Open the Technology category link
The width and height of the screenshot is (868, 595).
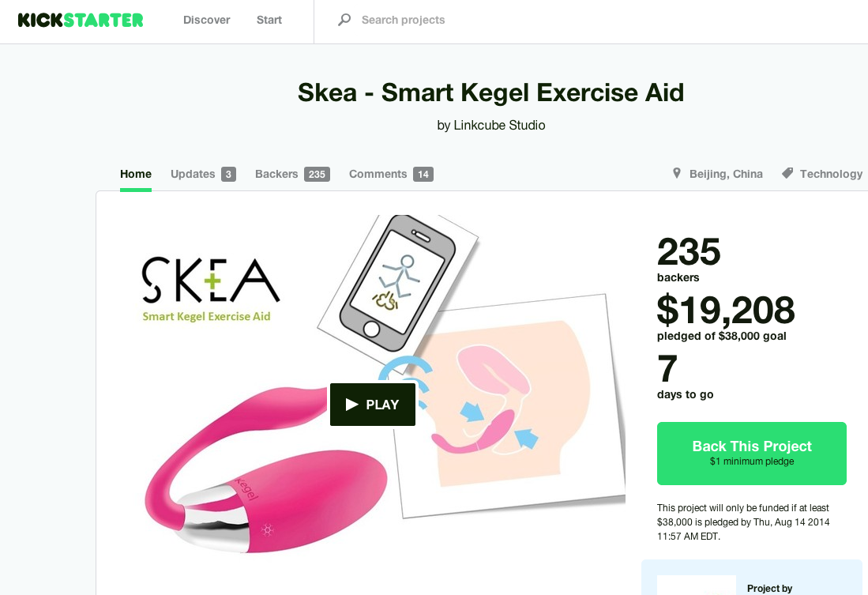click(x=831, y=174)
